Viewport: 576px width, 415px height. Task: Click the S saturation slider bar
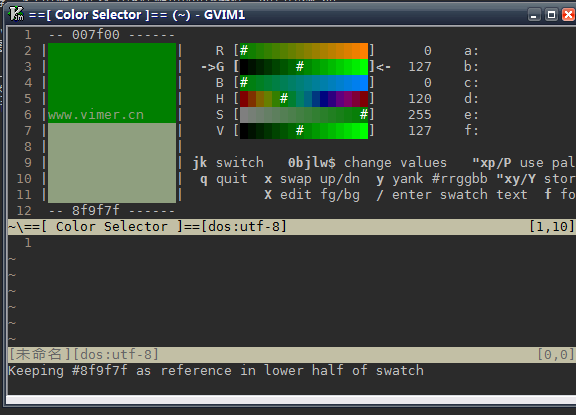(304, 115)
